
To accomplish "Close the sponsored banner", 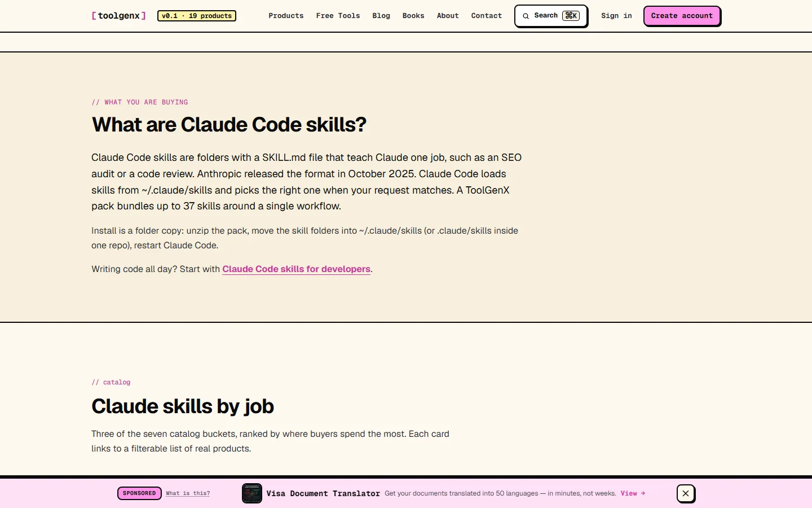I will 686,493.
